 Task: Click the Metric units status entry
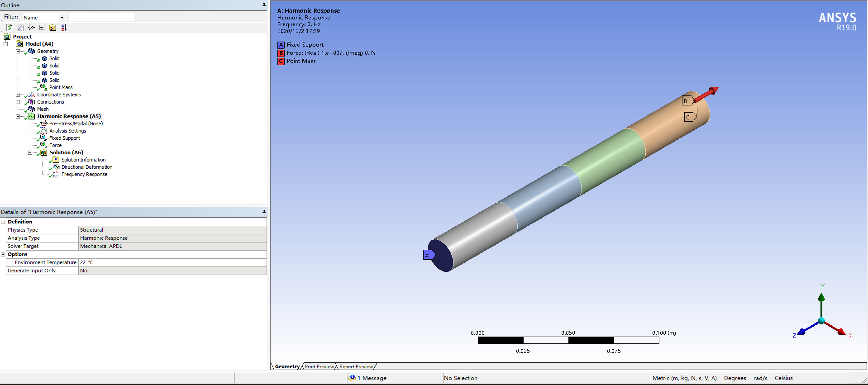[684, 378]
